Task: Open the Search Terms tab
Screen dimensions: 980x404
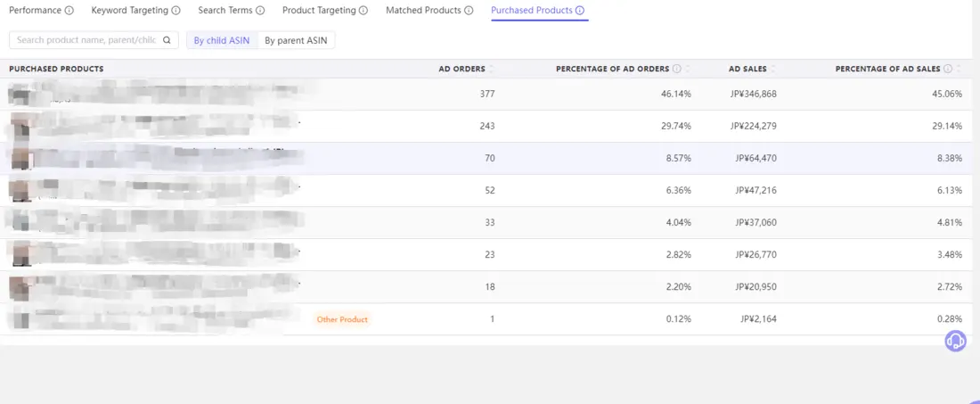Action: coord(225,11)
